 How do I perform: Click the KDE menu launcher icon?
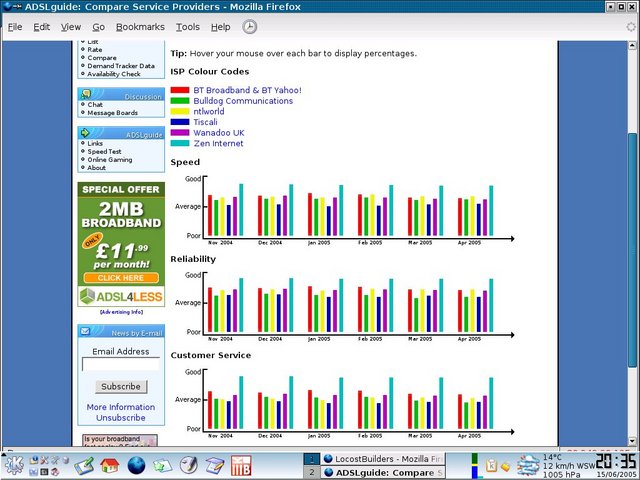point(16,465)
